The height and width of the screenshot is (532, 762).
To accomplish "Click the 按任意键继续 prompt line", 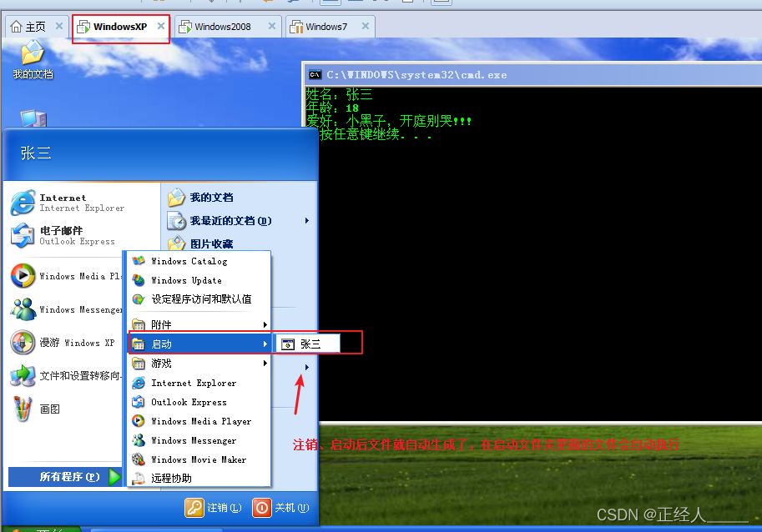I will click(x=376, y=134).
